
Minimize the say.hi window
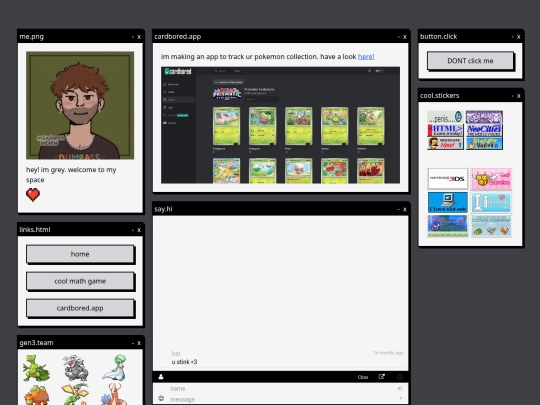pos(398,209)
